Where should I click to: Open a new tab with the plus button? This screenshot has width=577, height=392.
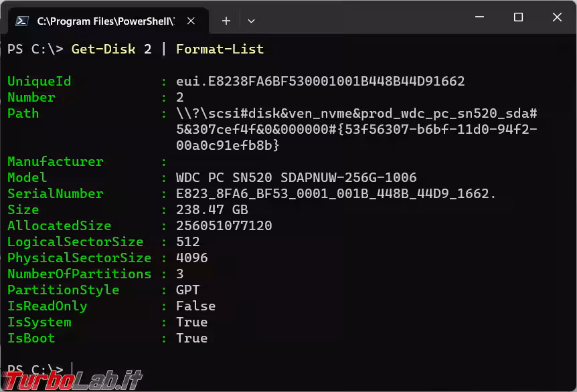click(226, 21)
